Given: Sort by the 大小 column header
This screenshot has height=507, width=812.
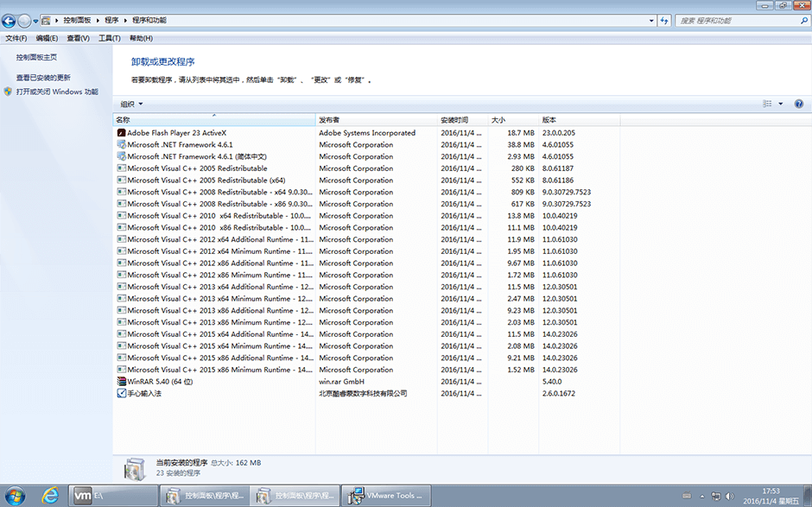Looking at the screenshot, I should point(513,120).
